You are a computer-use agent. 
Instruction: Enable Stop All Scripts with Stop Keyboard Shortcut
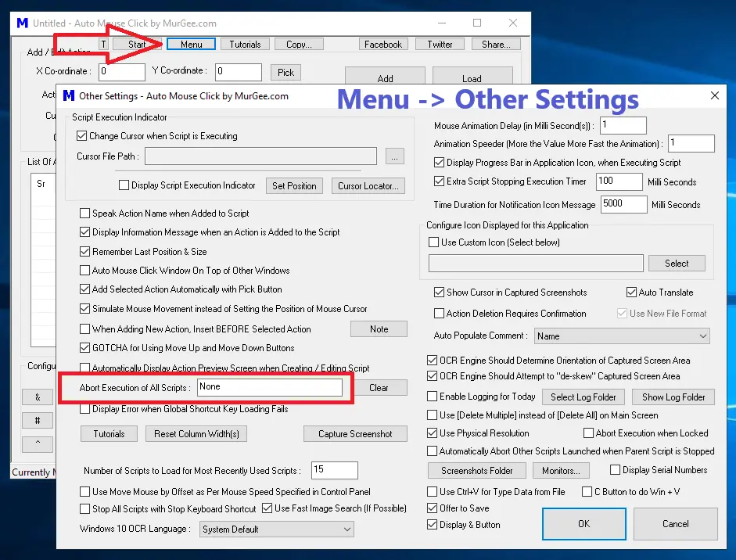(x=85, y=509)
